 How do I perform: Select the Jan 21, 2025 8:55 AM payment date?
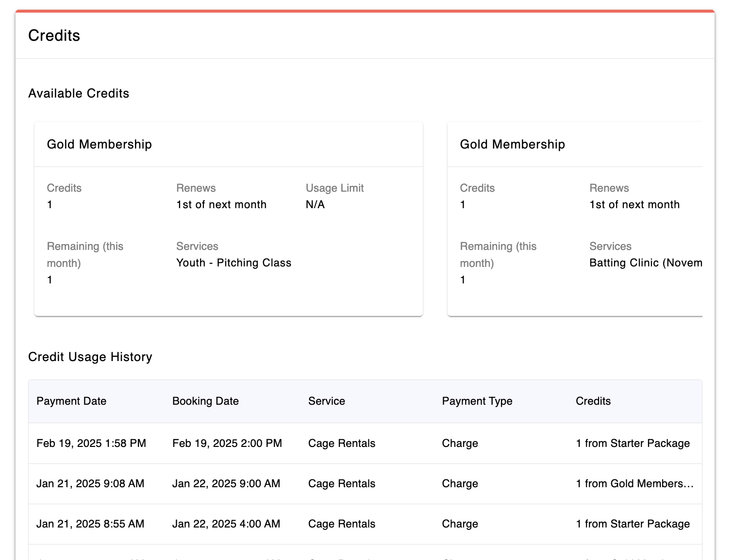pyautogui.click(x=90, y=524)
